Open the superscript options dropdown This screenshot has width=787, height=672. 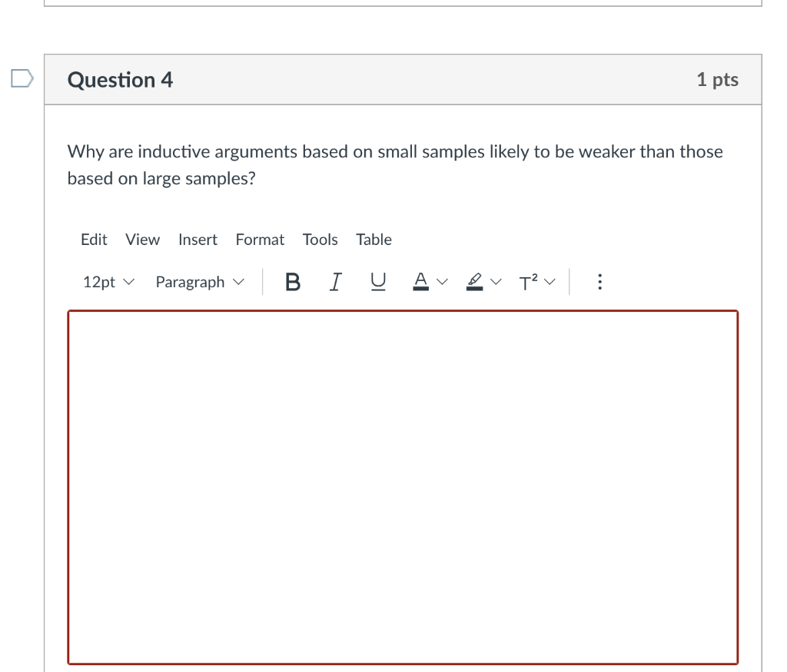549,282
